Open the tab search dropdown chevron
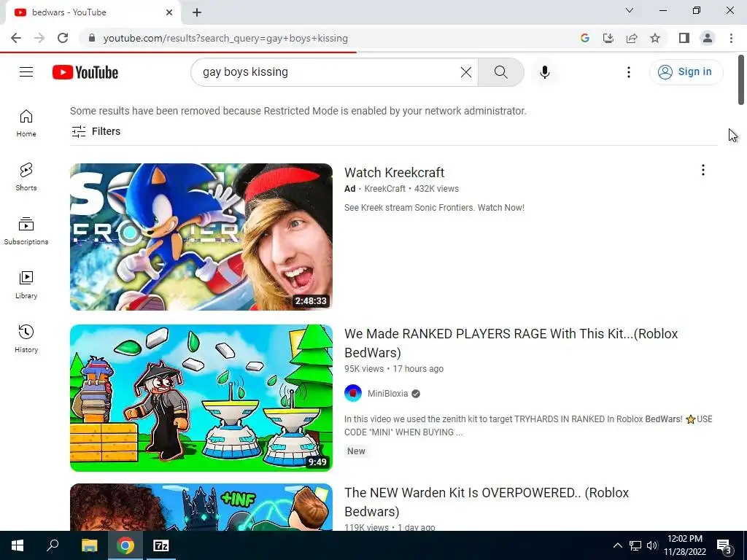The image size is (747, 560). tap(630, 10)
